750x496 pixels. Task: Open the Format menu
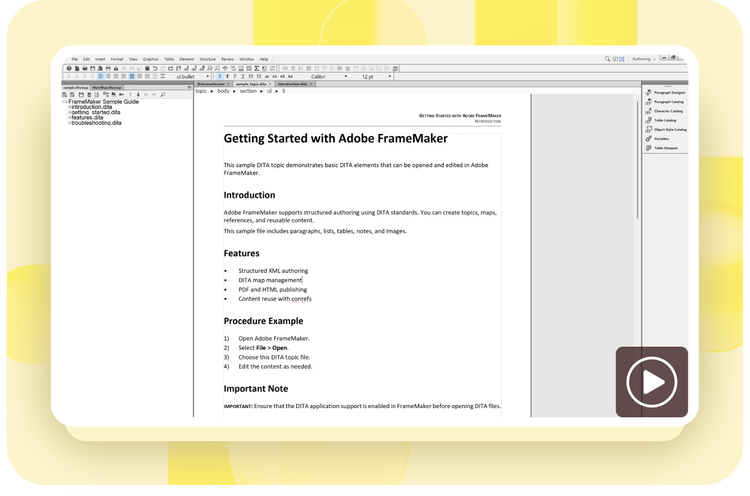click(x=117, y=59)
